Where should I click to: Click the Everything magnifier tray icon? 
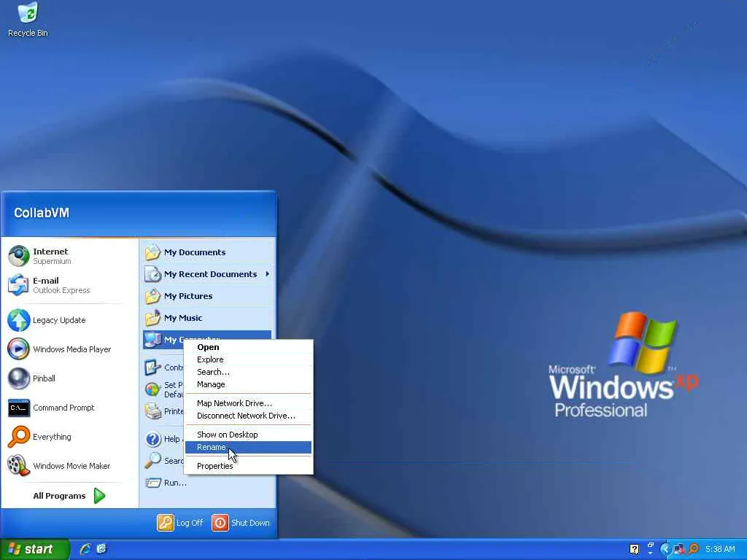pos(693,549)
